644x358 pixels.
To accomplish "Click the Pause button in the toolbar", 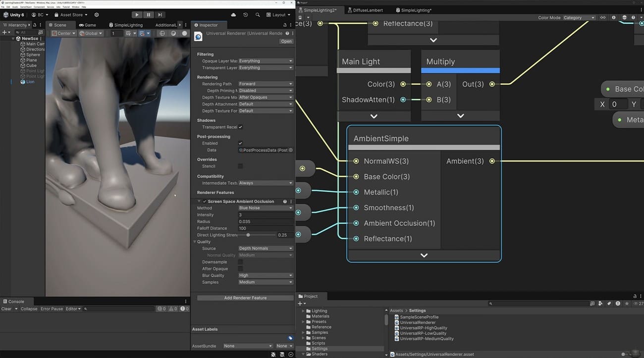I will [148, 14].
